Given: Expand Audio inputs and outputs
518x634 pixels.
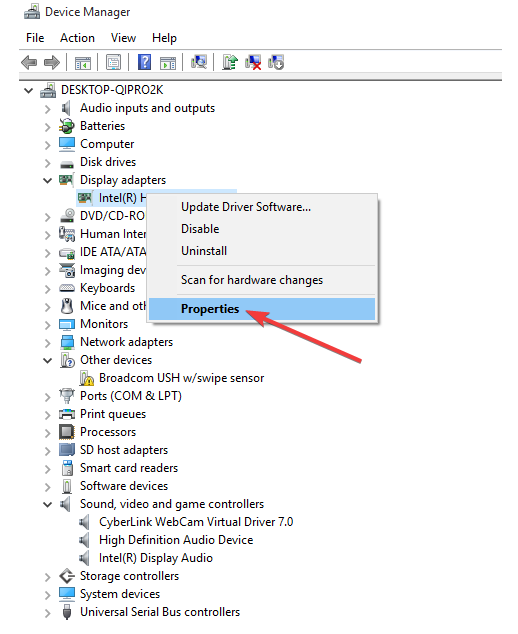Looking at the screenshot, I should 47,109.
